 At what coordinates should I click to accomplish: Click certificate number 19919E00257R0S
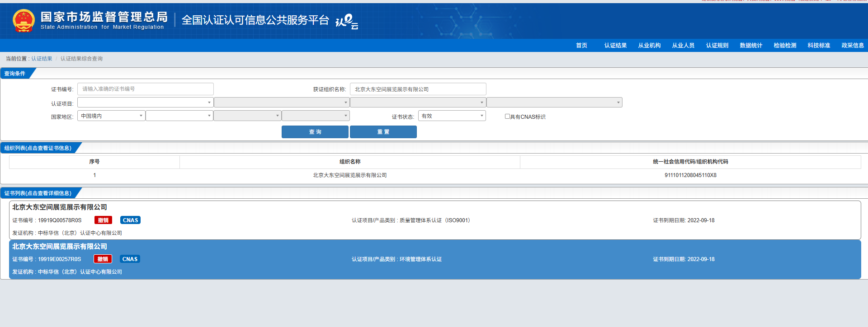pos(59,259)
